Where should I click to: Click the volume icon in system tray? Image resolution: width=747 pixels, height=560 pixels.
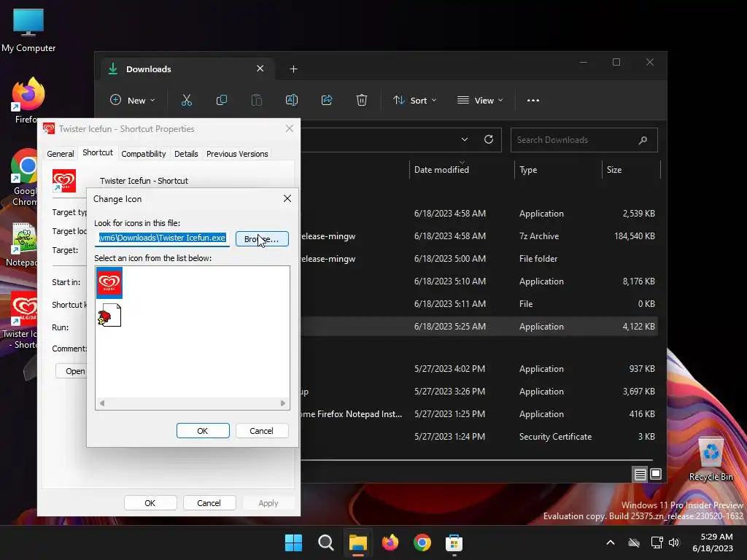(673, 542)
